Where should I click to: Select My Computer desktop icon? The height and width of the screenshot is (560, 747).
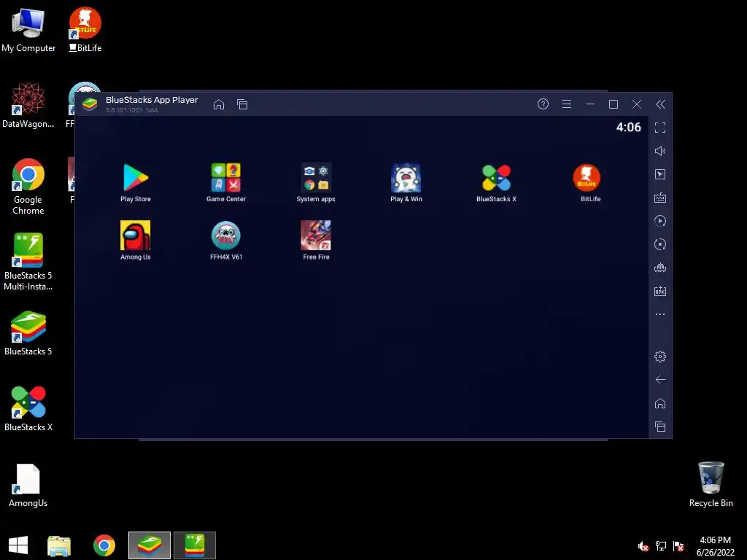click(28, 29)
